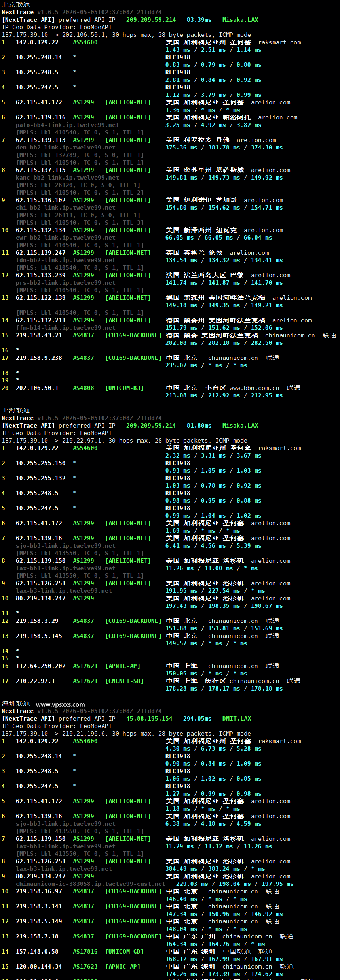Select MPLS label line with Lbl 26111

click(x=78, y=215)
